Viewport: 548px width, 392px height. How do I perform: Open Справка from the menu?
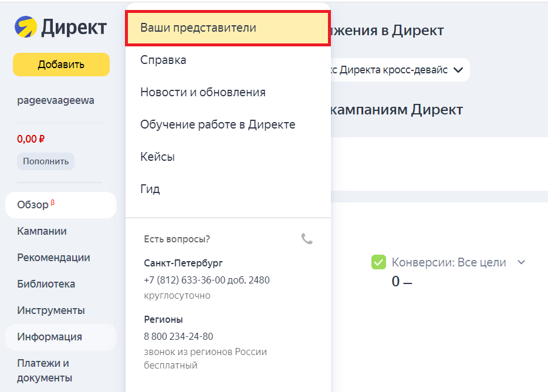(163, 60)
